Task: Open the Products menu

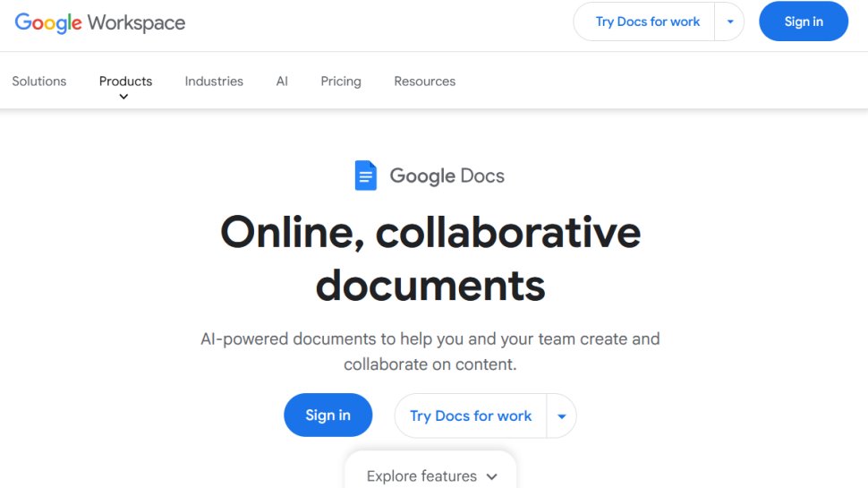Action: (x=125, y=81)
